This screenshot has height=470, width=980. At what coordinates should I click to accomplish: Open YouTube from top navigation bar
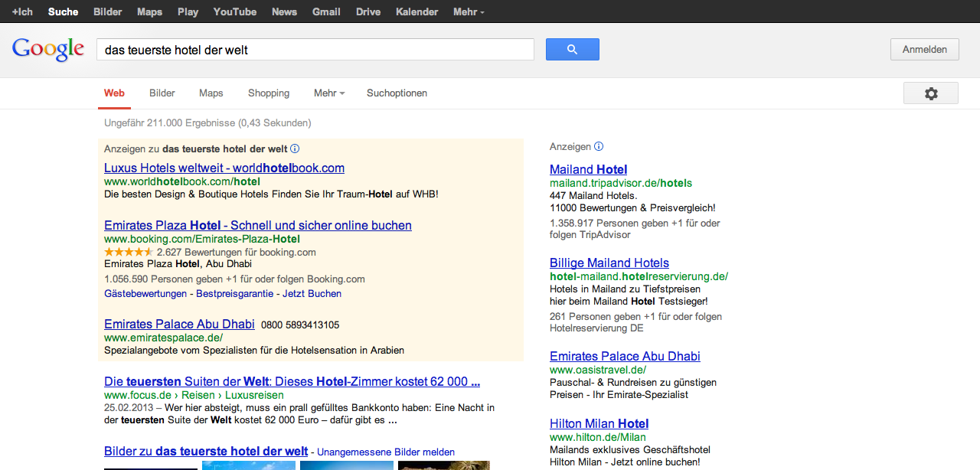235,12
